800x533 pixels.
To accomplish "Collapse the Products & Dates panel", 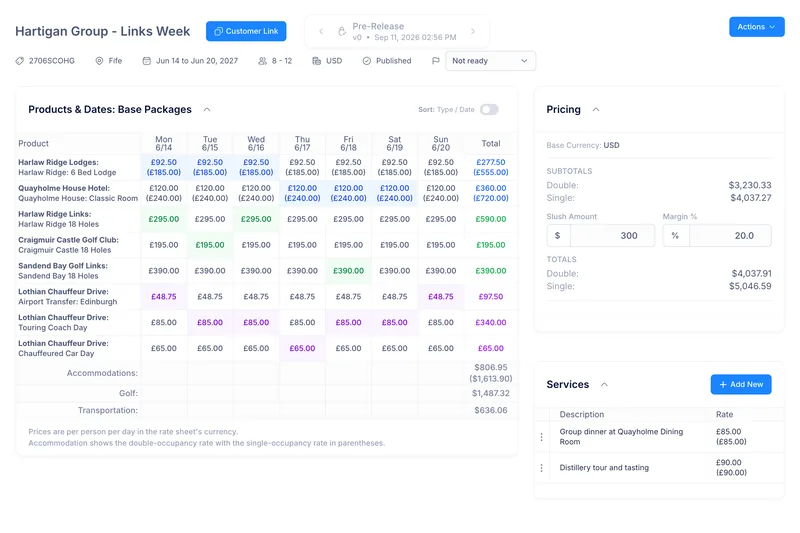I will (207, 110).
